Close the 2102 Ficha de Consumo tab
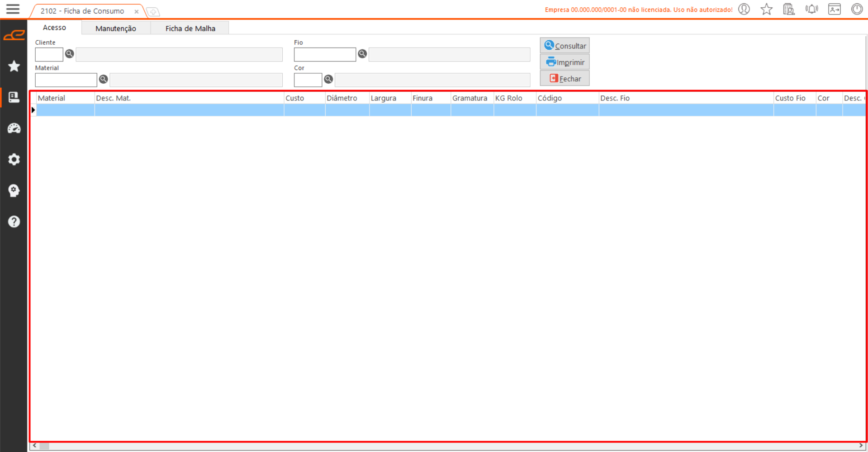Screen dimensions: 868x452 pyautogui.click(x=136, y=12)
